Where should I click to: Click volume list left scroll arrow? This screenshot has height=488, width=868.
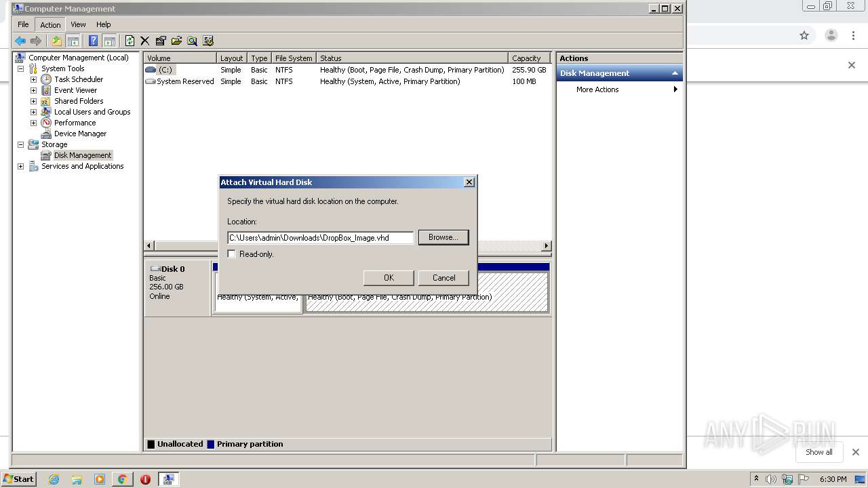click(x=149, y=246)
